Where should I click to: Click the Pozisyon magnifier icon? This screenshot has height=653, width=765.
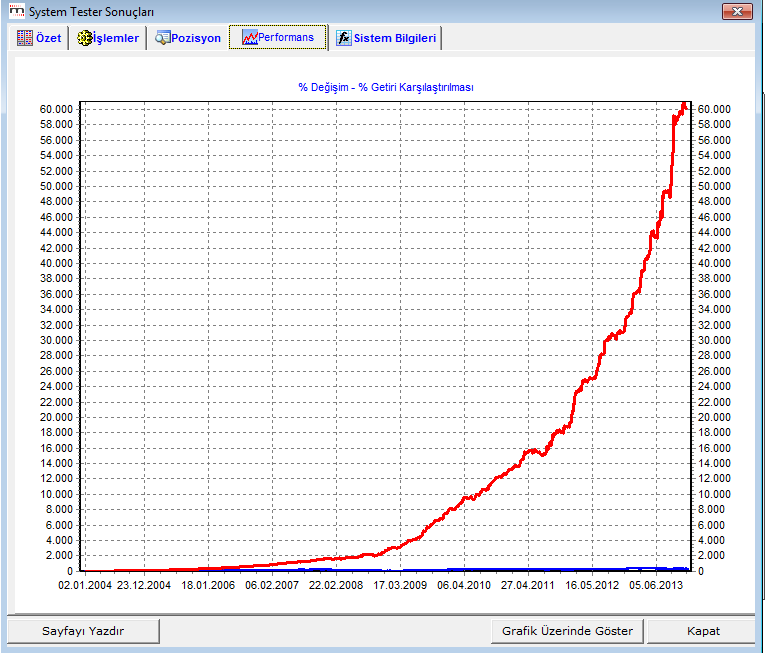(x=162, y=38)
